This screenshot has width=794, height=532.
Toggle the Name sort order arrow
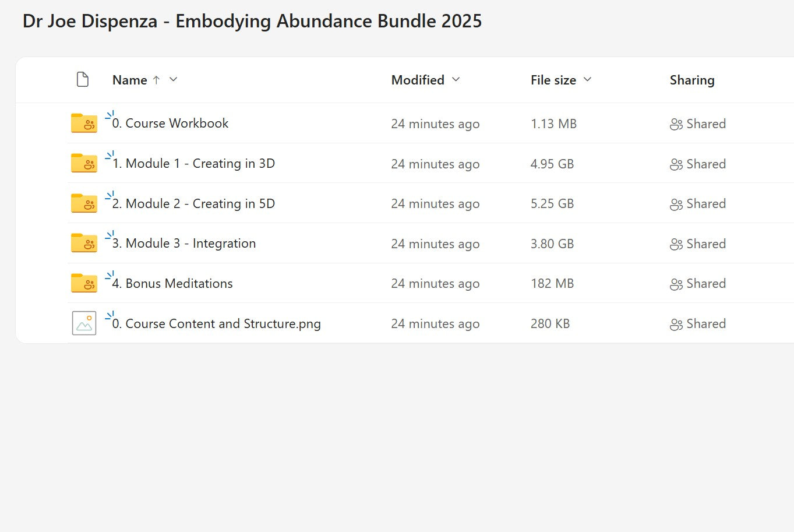[x=156, y=80]
